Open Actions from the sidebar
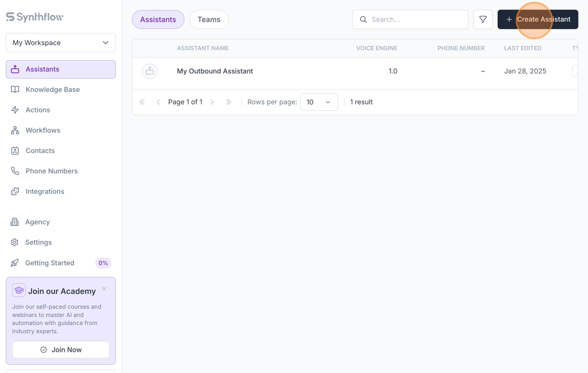Viewport: 588px width, 373px height. point(61,110)
